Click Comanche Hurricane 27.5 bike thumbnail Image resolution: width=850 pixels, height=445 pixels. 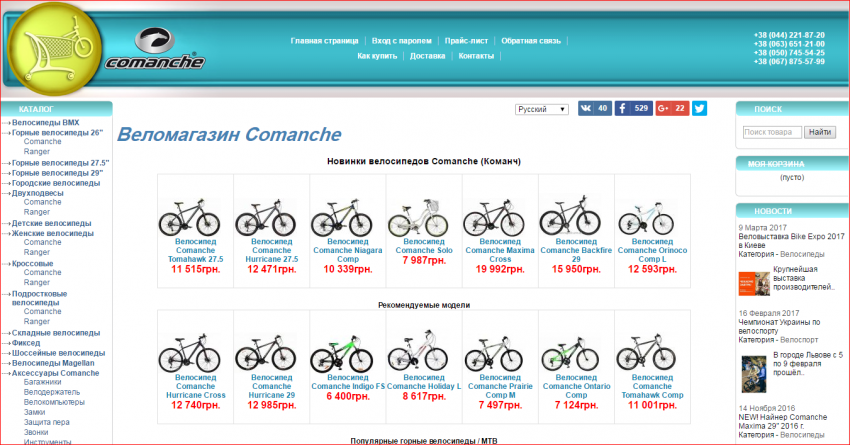[266, 217]
